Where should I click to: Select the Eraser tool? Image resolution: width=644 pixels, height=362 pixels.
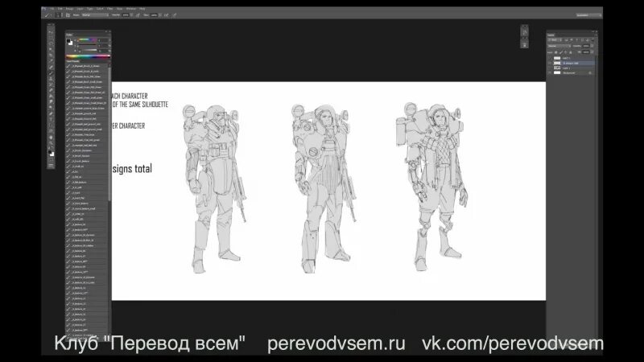51,90
